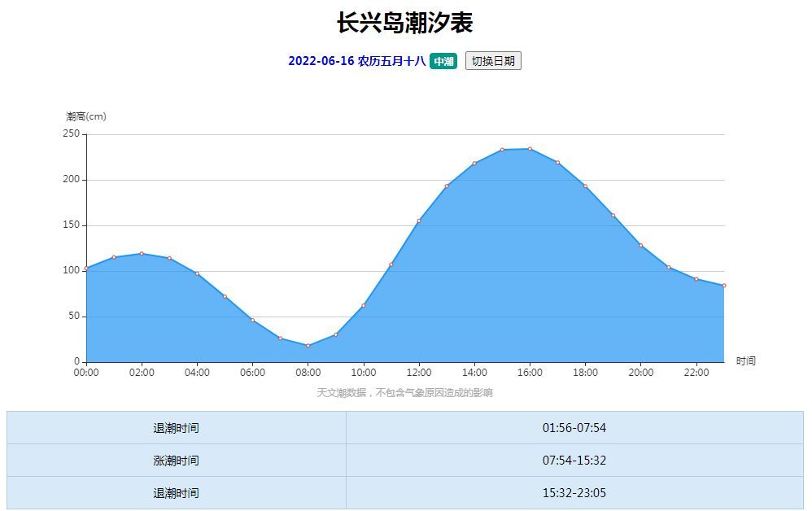Click the 长兴岛潮汐表 page title
The image size is (812, 511).
405,23
